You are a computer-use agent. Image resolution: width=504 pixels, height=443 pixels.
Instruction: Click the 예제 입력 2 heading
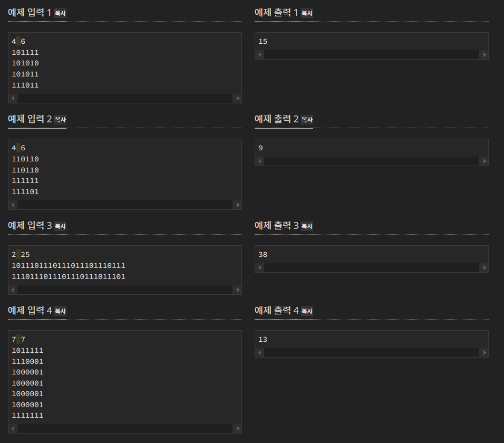point(30,119)
